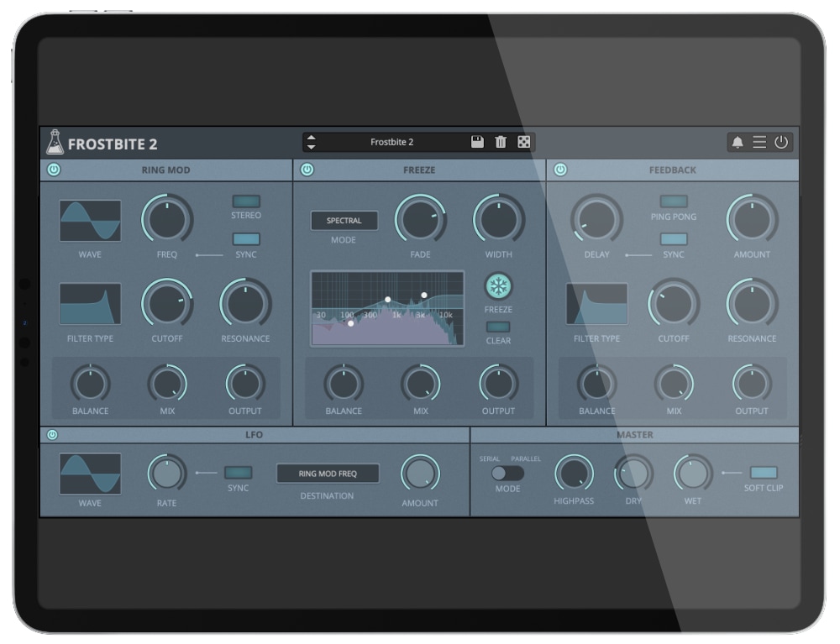This screenshot has width=840, height=644.
Task: Enable Ping Pong in Feedback
Action: [674, 202]
